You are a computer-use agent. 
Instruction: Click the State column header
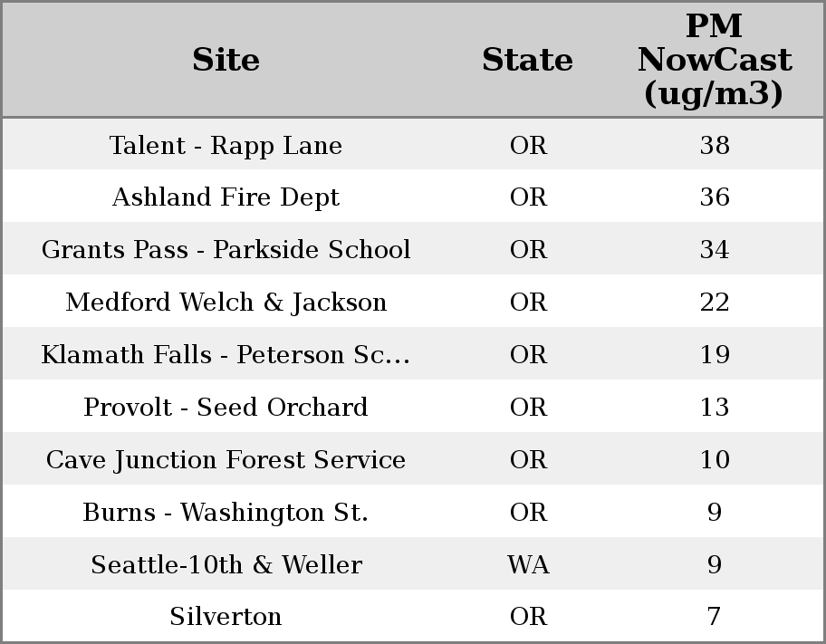[527, 60]
